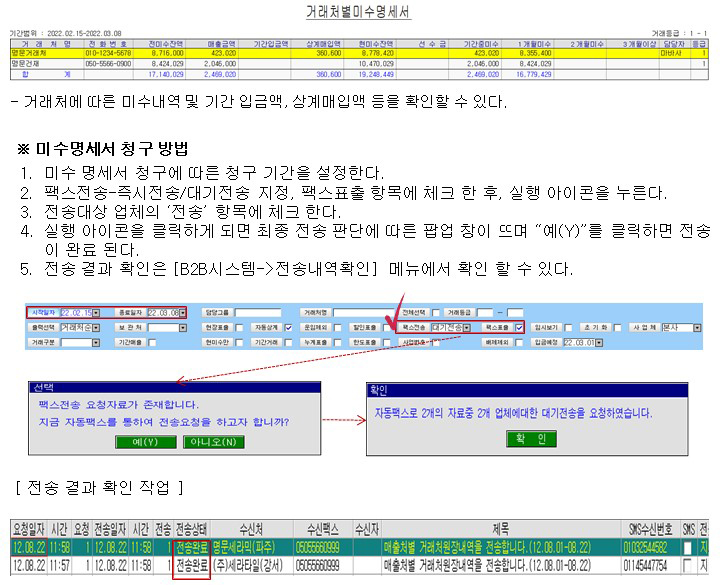Image resolution: width=720 pixels, height=585 pixels.
Task: Toggle the 운임제외 checkbox
Action: point(338,328)
